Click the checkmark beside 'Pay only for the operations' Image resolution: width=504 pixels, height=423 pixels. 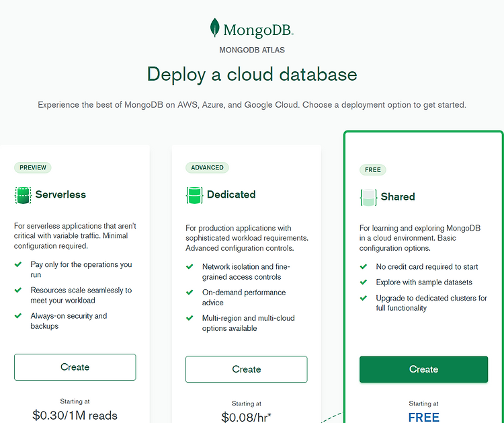[18, 264]
